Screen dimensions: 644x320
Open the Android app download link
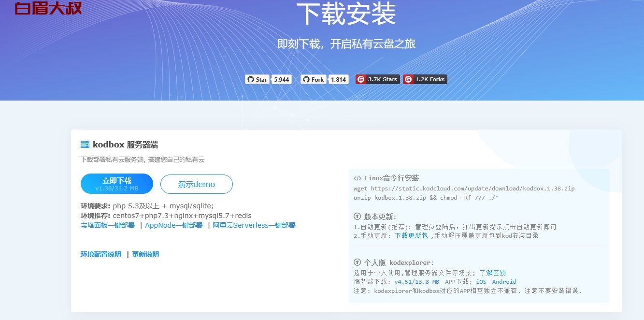(x=504, y=282)
